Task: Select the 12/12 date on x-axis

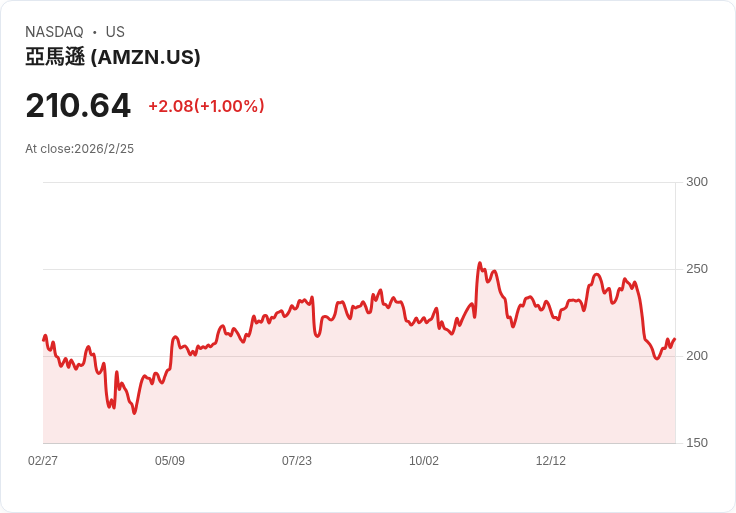Action: click(551, 461)
